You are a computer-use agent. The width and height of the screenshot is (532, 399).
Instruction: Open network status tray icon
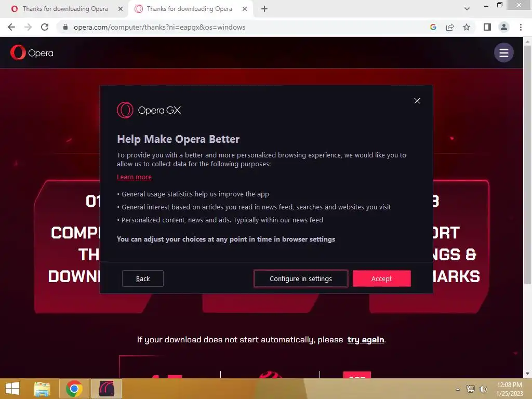pos(471,389)
